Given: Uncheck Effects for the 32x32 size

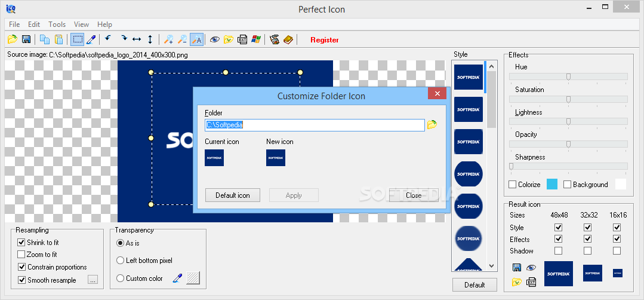Looking at the screenshot, I should [x=588, y=239].
